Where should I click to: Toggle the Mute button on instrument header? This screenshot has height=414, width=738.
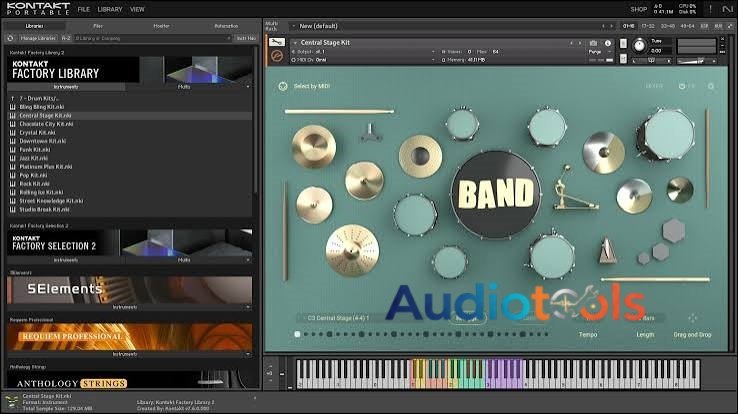click(x=623, y=58)
